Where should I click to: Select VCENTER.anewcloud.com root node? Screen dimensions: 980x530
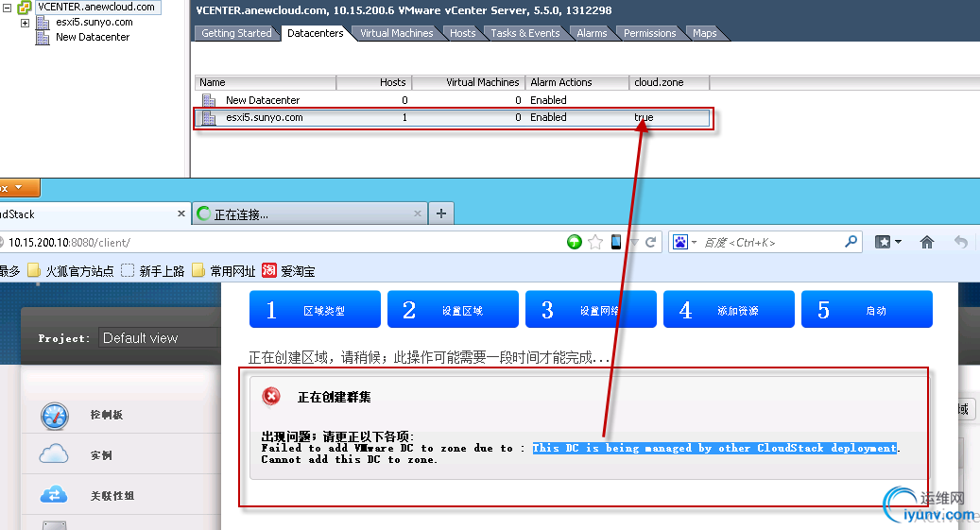[x=95, y=7]
